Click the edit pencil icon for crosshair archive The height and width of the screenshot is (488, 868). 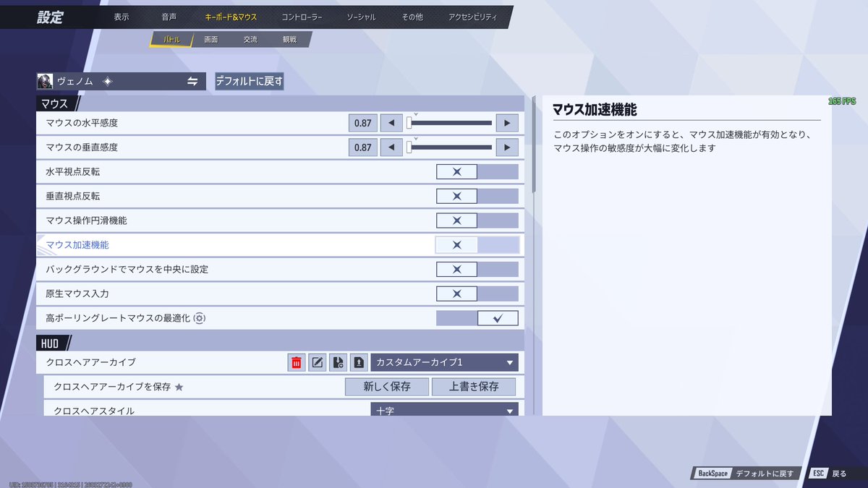coord(317,362)
